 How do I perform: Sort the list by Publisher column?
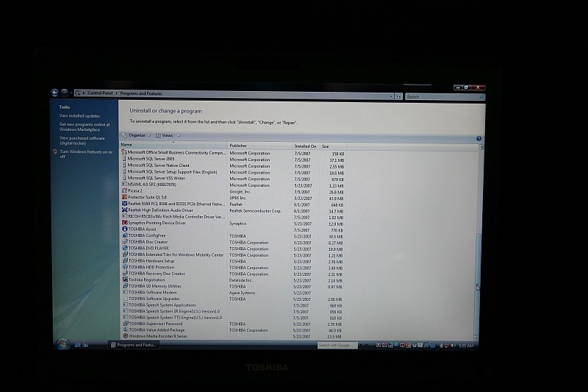(260, 146)
